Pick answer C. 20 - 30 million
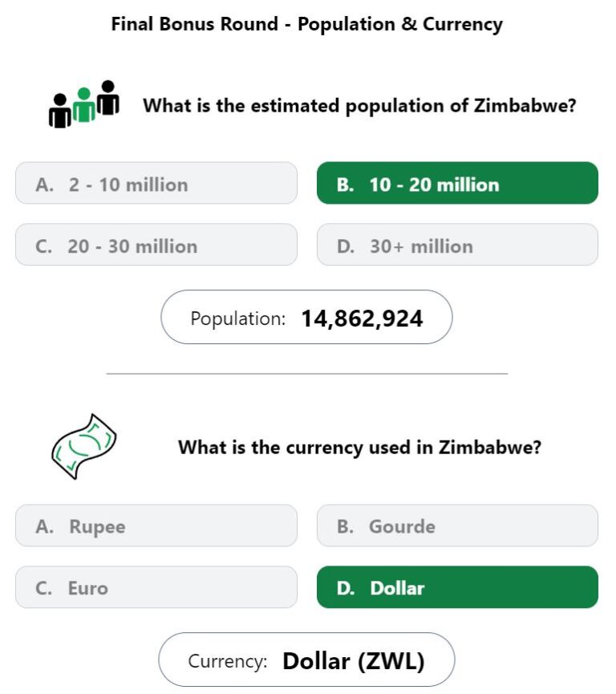The width and height of the screenshot is (616, 694). coord(156,245)
